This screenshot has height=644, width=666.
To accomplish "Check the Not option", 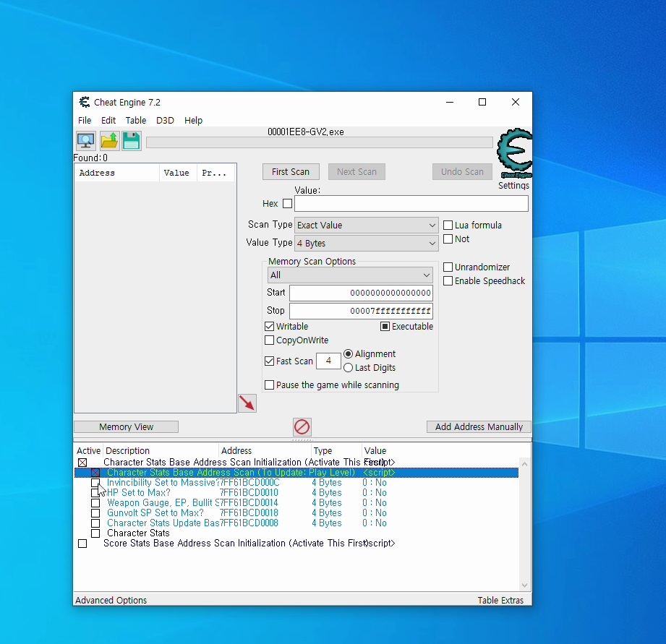I will (x=448, y=239).
